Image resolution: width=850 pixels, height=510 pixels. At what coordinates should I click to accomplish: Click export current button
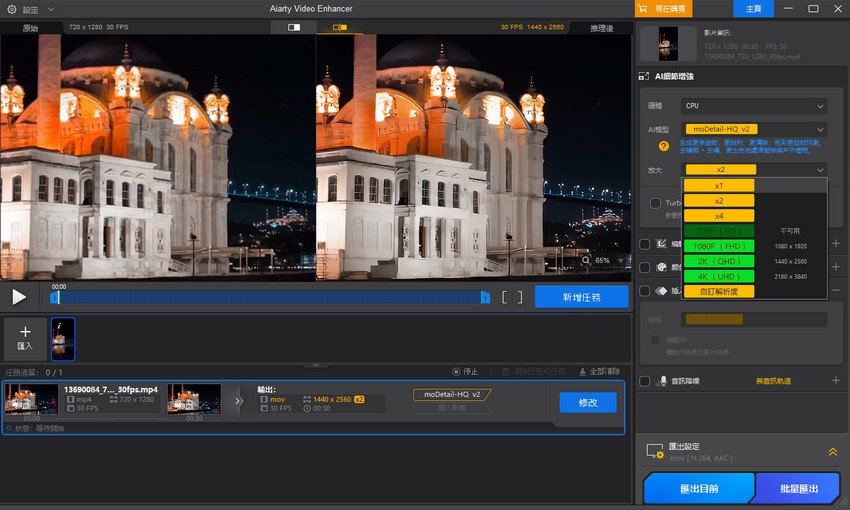click(x=699, y=488)
